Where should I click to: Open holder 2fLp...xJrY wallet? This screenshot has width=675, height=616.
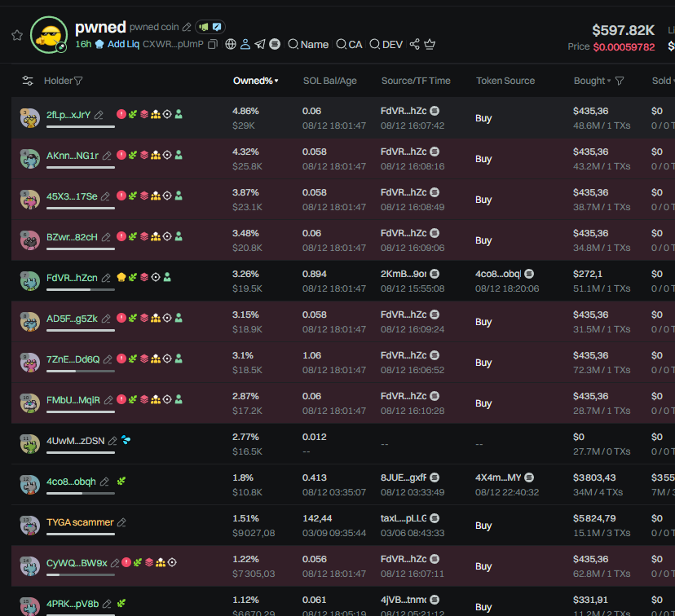click(x=68, y=115)
